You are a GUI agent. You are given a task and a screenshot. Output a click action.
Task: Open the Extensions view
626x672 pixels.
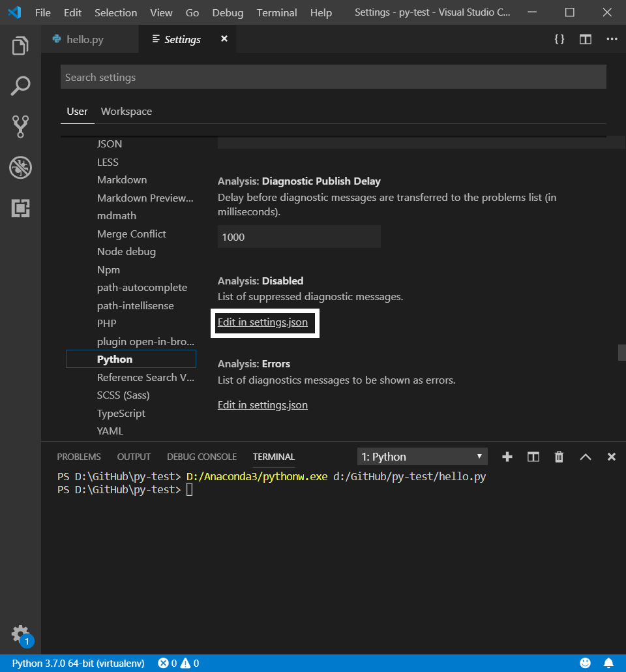[x=20, y=208]
